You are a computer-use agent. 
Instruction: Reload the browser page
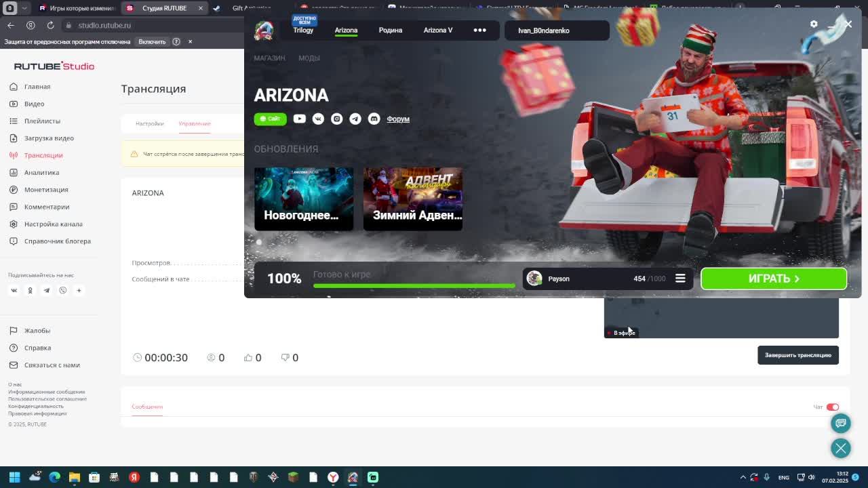[x=50, y=25]
